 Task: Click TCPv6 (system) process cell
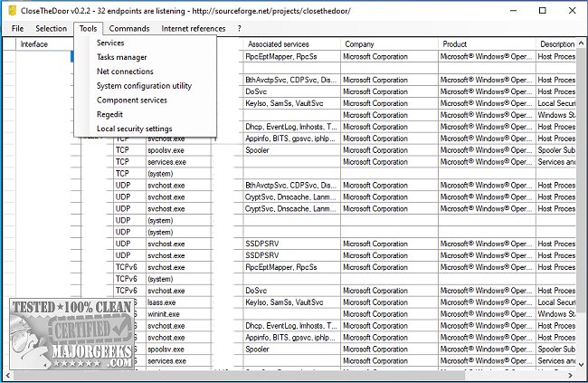(x=178, y=279)
